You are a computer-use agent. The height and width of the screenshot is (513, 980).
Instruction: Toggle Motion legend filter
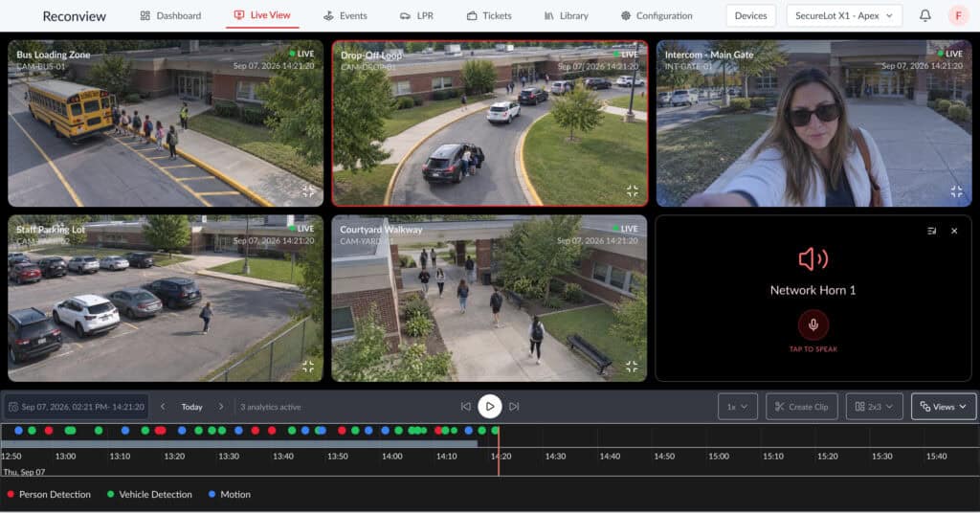pyautogui.click(x=230, y=494)
